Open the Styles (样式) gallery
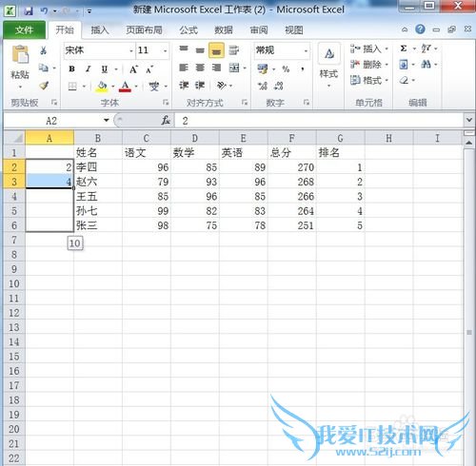The image size is (476, 466). (328, 65)
